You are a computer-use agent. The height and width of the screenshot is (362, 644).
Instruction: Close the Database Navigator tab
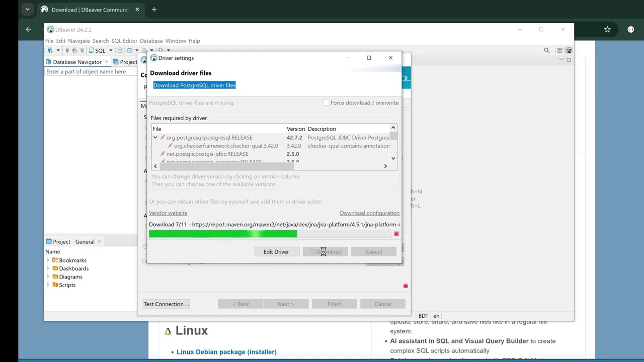[107, 62]
